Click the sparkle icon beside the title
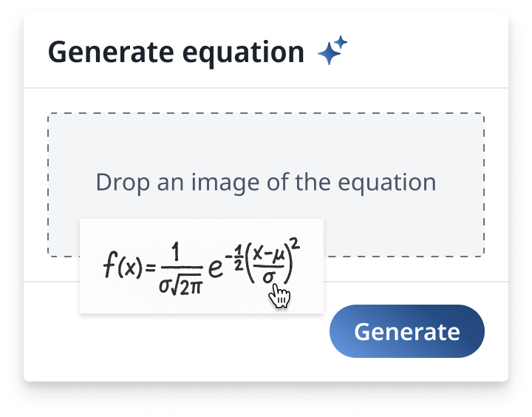 tap(332, 52)
